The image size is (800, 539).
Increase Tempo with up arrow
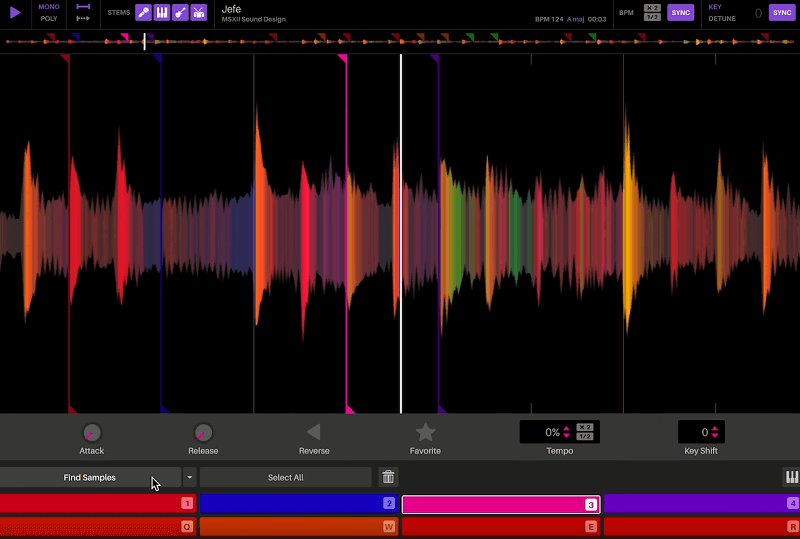click(567, 428)
